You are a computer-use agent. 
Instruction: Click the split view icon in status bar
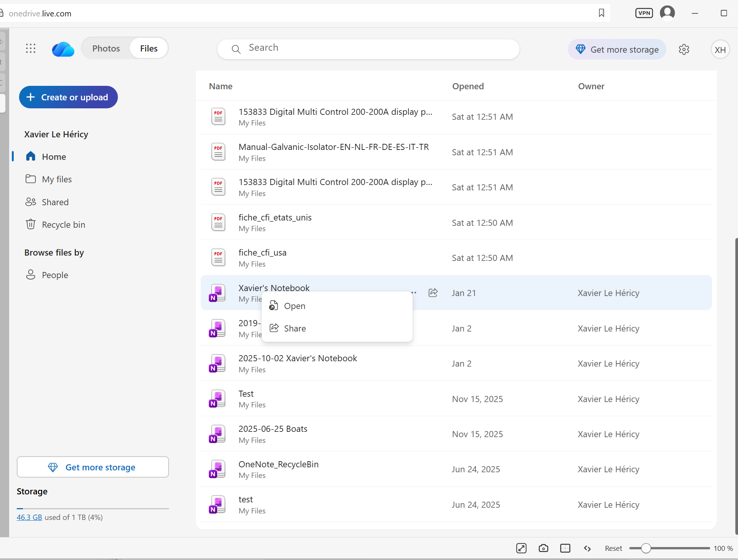point(565,548)
